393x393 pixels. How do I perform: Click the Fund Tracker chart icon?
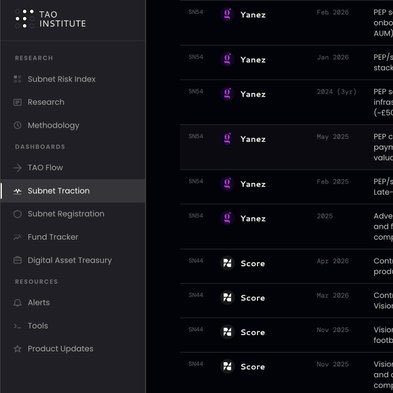pyautogui.click(x=17, y=237)
